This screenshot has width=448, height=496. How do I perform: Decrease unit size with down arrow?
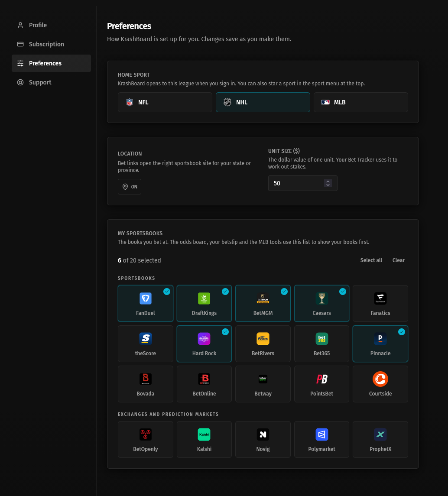pos(328,185)
